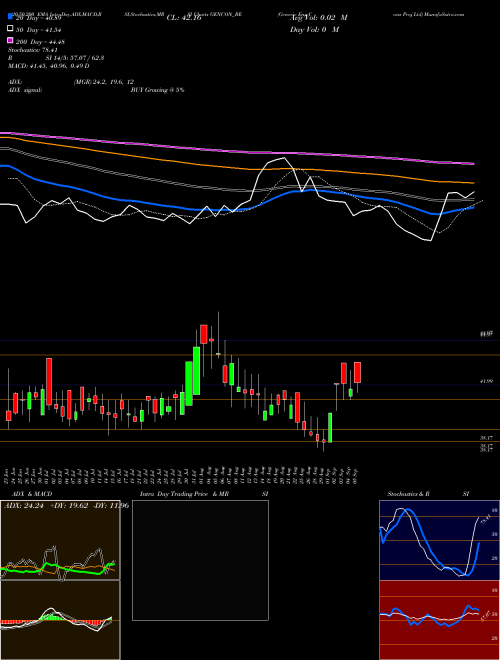Click the 'Stochastics & RSI' panel title
Screen dimensions: 500x660
[x=428, y=494]
